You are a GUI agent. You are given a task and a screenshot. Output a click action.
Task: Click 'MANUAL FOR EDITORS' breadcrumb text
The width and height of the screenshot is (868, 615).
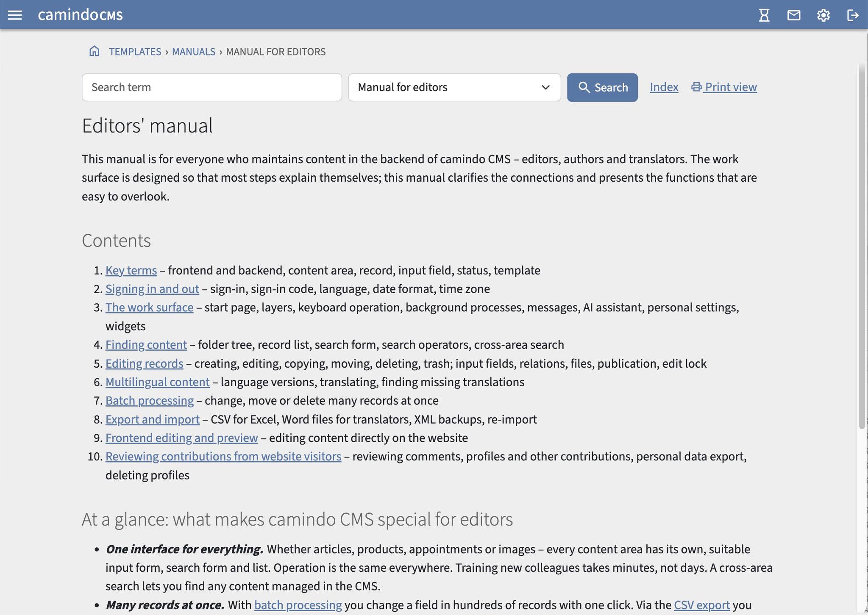pyautogui.click(x=275, y=52)
